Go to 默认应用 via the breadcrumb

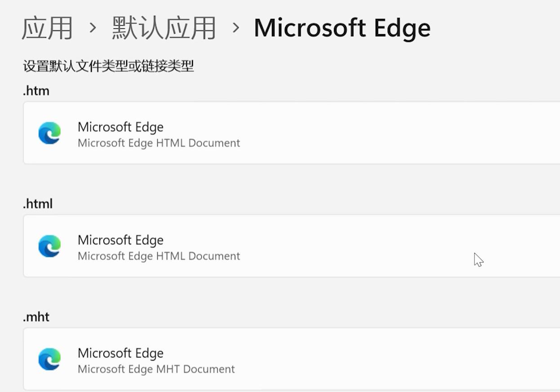(164, 28)
